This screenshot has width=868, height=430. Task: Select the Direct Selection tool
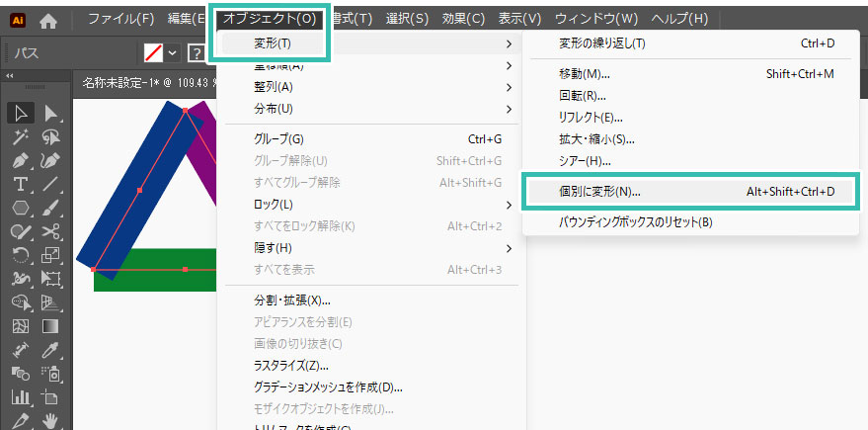click(x=50, y=113)
